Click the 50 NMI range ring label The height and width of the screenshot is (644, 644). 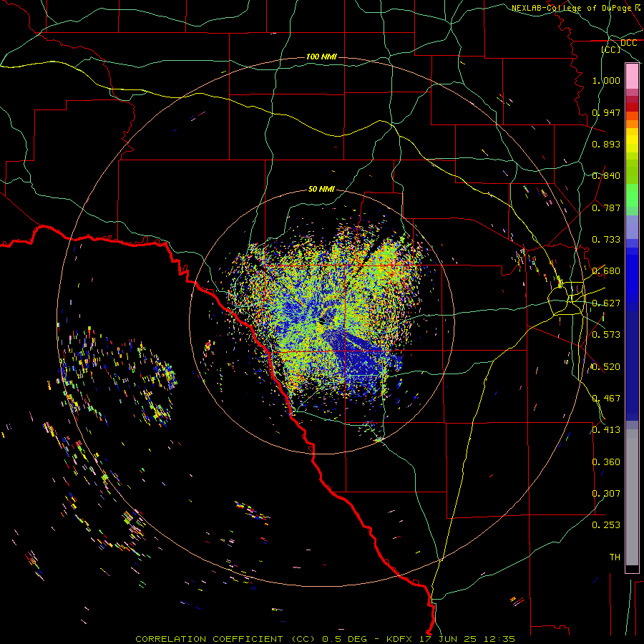pos(321,189)
